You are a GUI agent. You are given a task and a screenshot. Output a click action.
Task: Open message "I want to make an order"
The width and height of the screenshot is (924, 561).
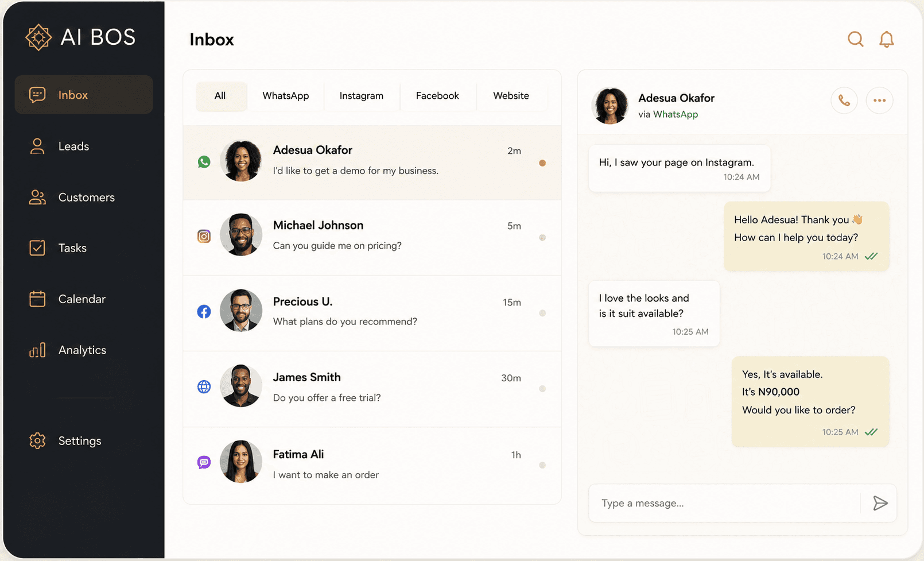[372, 465]
